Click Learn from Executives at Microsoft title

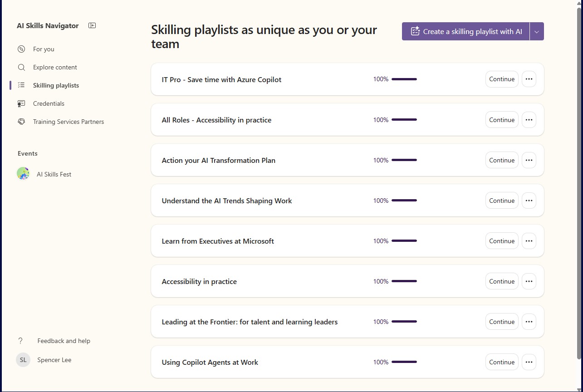click(218, 241)
